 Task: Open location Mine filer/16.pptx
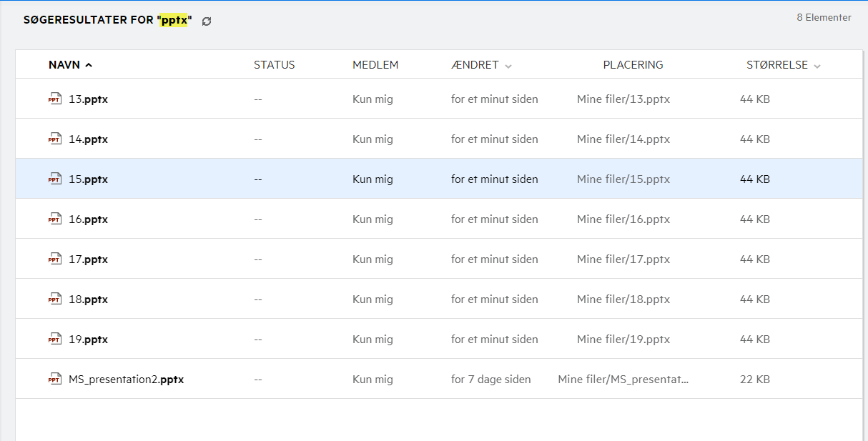[623, 219]
